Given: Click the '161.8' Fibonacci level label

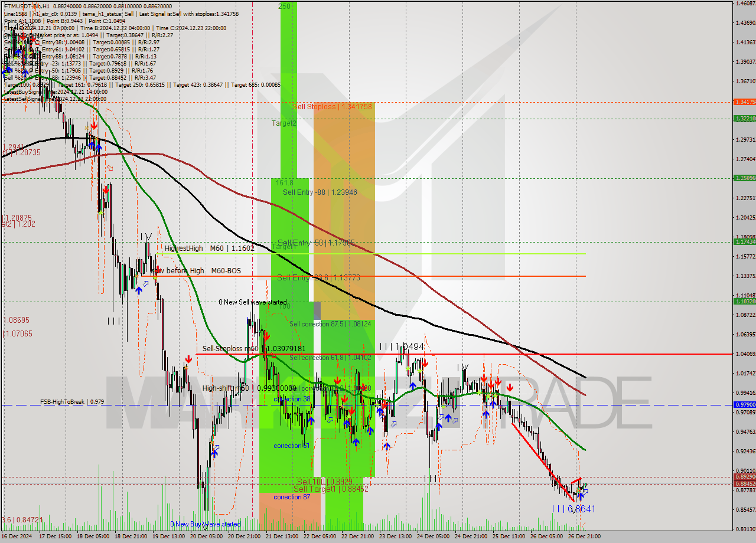Looking at the screenshot, I should click(x=284, y=183).
